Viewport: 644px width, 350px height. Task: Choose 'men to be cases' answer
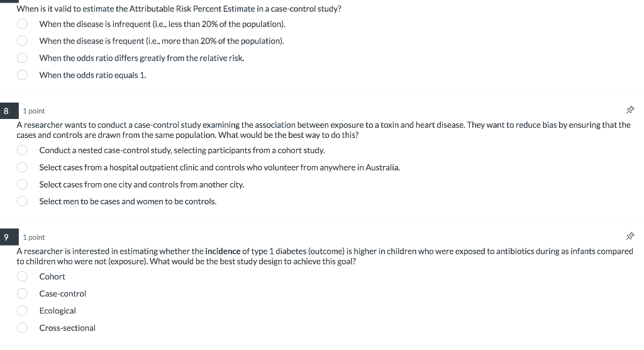coord(22,201)
